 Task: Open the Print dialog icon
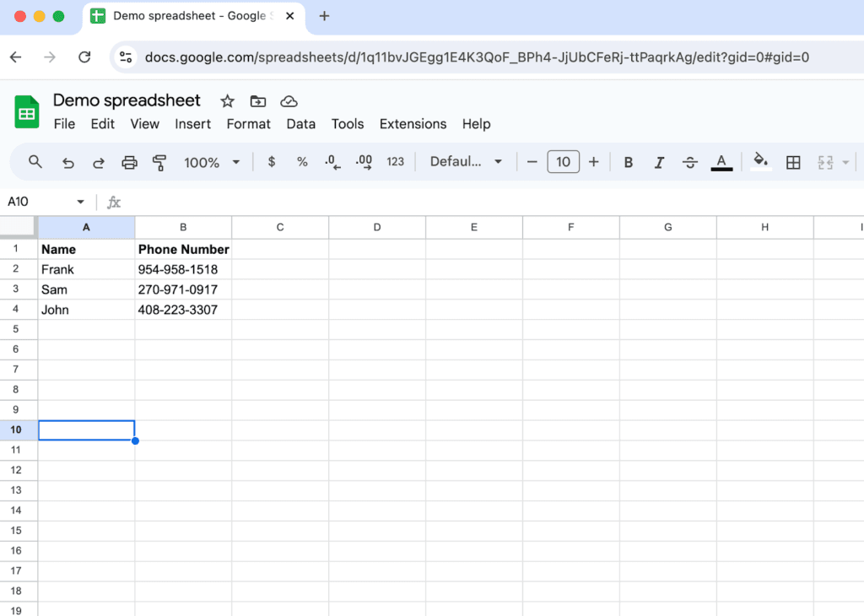[x=129, y=162]
